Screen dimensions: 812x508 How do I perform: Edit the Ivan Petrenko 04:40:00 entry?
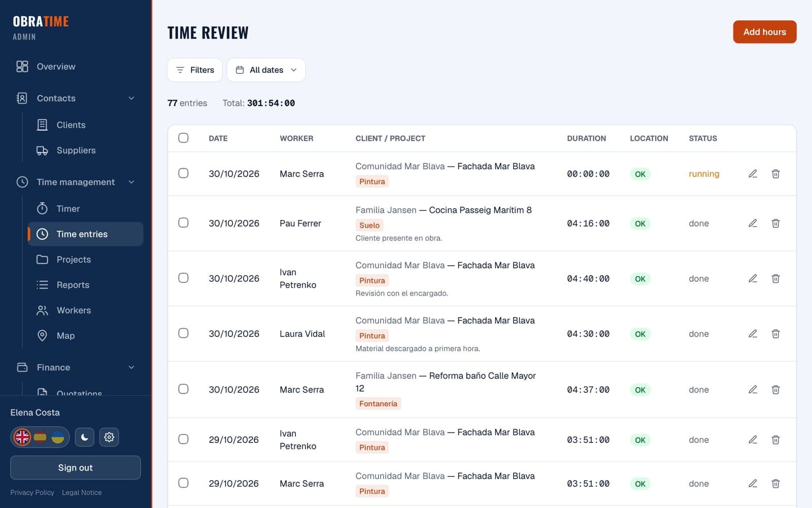point(753,278)
